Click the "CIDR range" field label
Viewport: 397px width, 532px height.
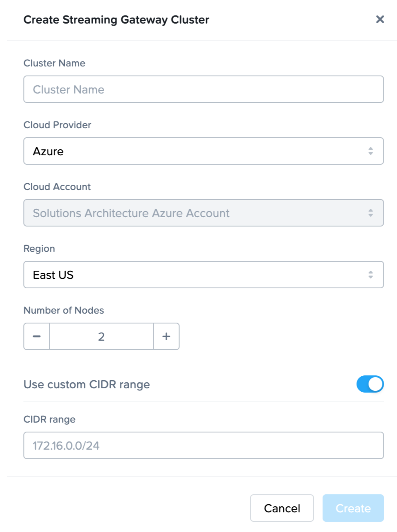(x=49, y=419)
